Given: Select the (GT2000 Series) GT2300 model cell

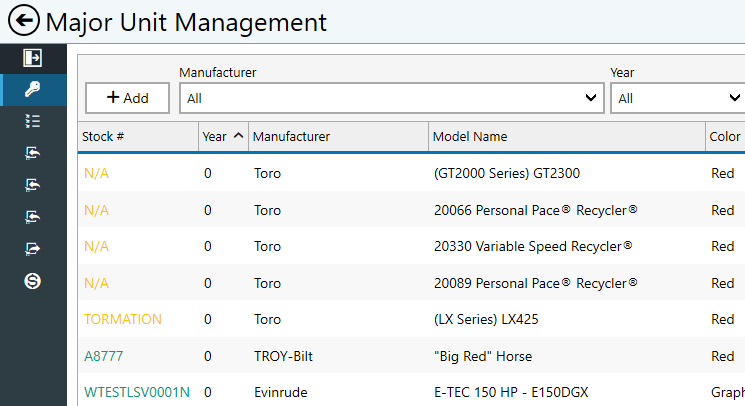Looking at the screenshot, I should (506, 173).
